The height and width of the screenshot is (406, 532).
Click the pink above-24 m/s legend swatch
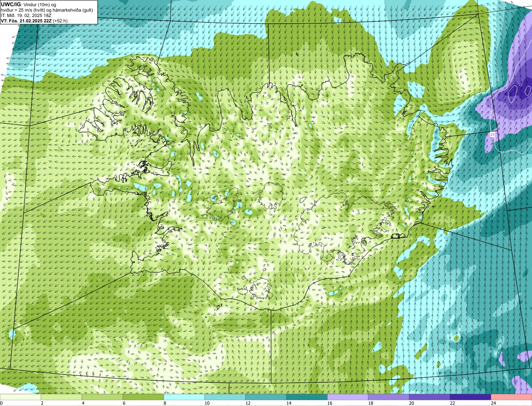[x=511, y=397]
